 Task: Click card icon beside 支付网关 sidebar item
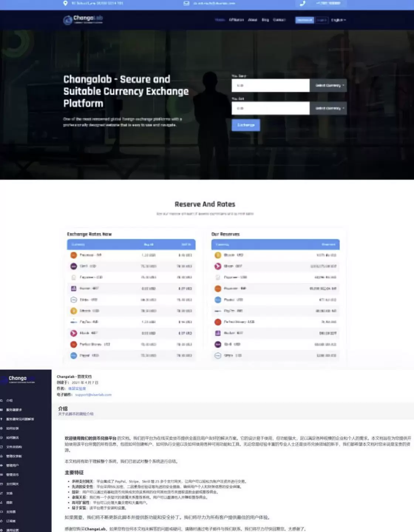pos(1,484)
